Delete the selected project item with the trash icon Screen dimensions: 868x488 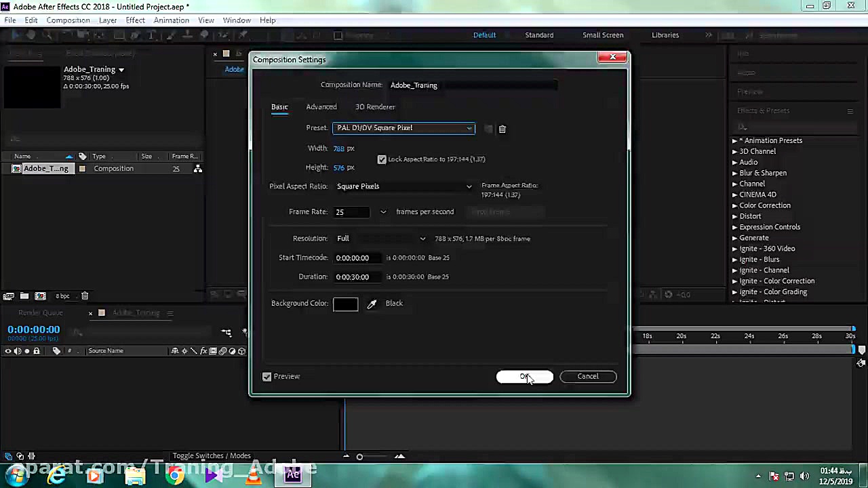[85, 296]
